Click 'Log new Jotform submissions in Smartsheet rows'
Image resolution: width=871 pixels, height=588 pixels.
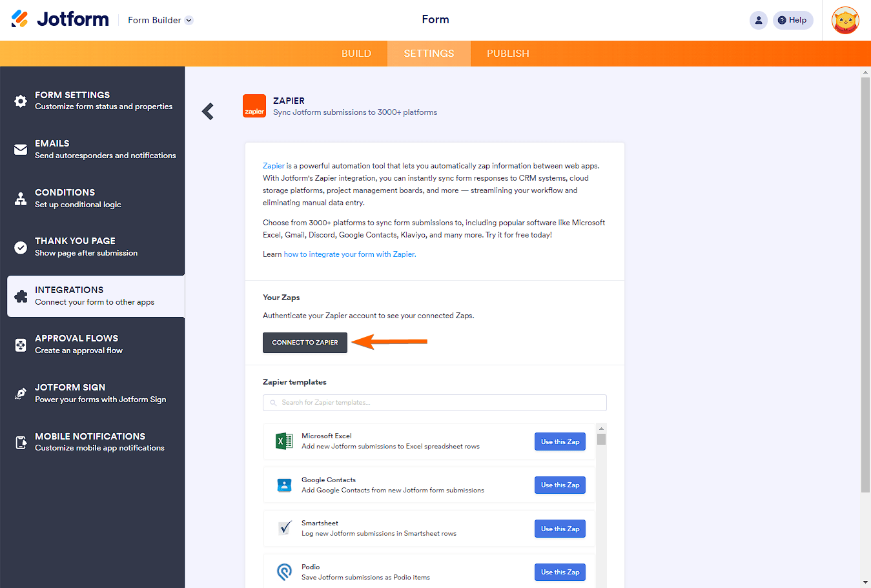point(379,534)
